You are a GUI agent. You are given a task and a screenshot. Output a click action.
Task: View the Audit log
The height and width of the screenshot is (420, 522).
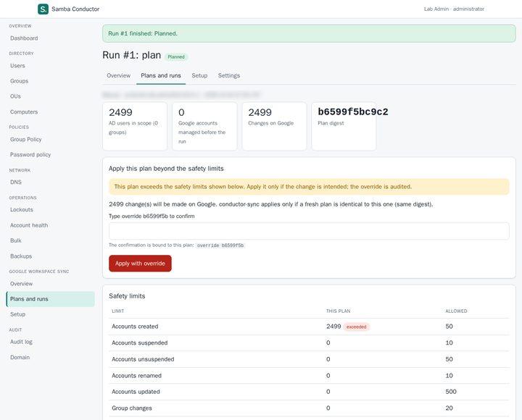pyautogui.click(x=21, y=342)
